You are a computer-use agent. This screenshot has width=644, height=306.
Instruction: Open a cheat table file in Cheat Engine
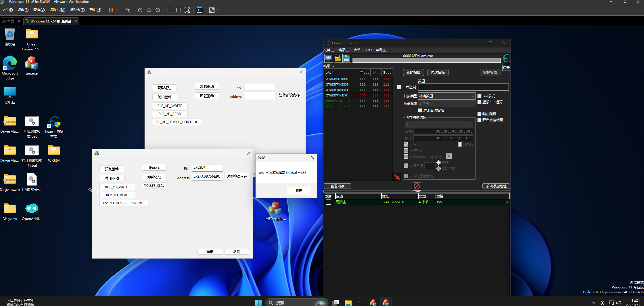pos(338,58)
